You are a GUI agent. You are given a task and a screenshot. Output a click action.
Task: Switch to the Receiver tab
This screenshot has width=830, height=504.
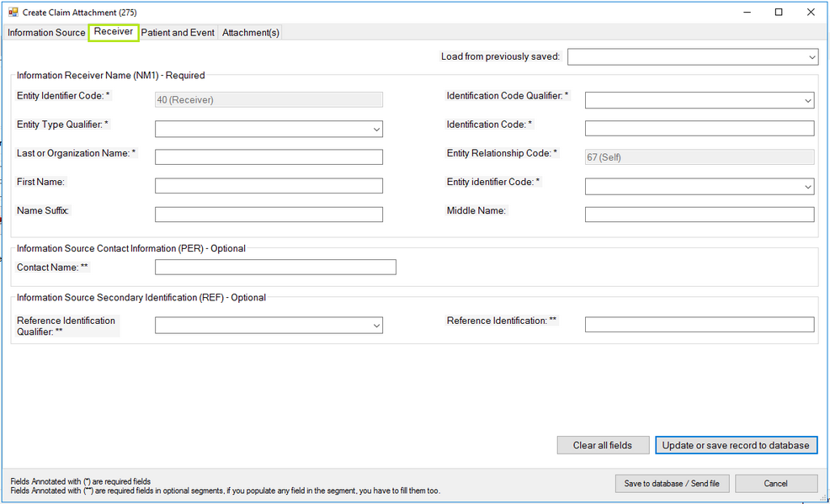113,33
